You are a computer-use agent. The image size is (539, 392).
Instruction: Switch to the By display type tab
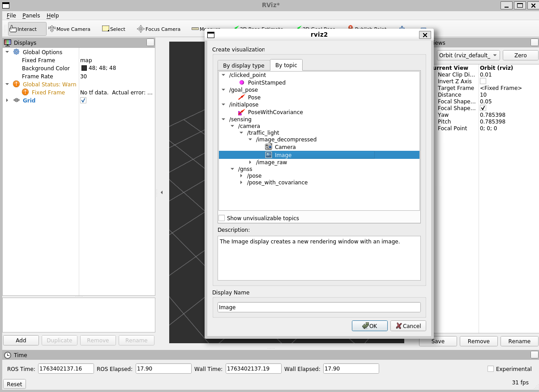(x=244, y=65)
